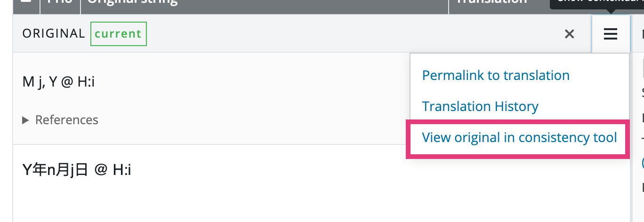Click the original string M j, Y @ H:i

tap(59, 82)
